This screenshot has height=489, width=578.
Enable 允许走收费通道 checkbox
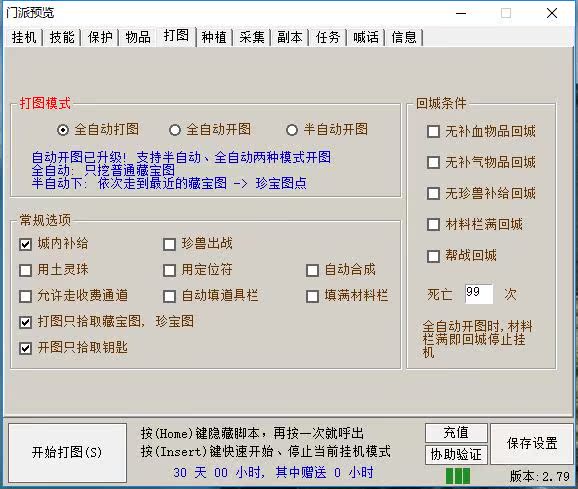point(25,296)
